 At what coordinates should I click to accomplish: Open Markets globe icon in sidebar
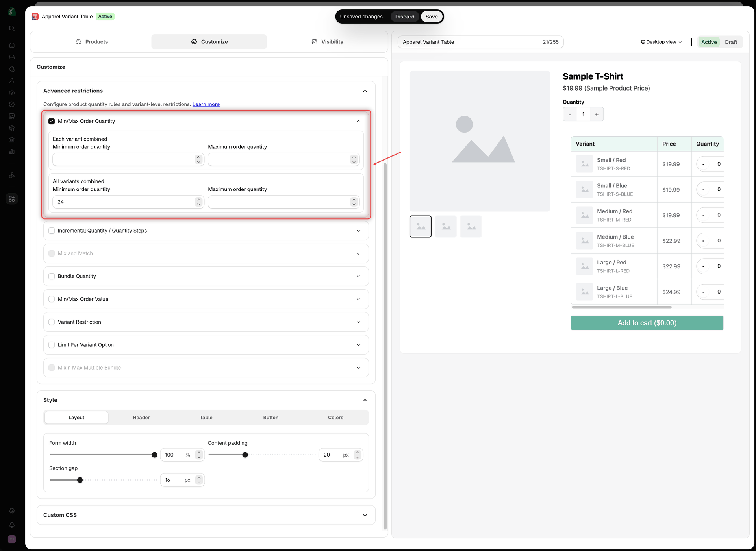coord(12,128)
